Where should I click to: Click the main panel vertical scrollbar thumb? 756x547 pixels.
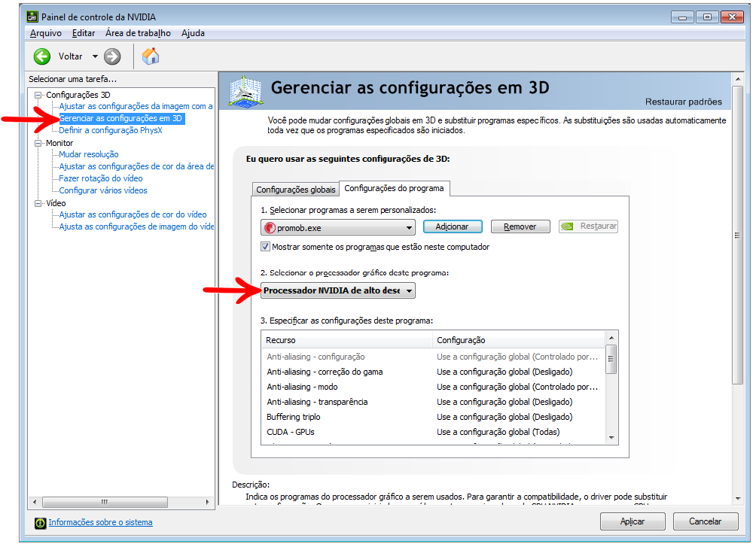click(x=738, y=235)
